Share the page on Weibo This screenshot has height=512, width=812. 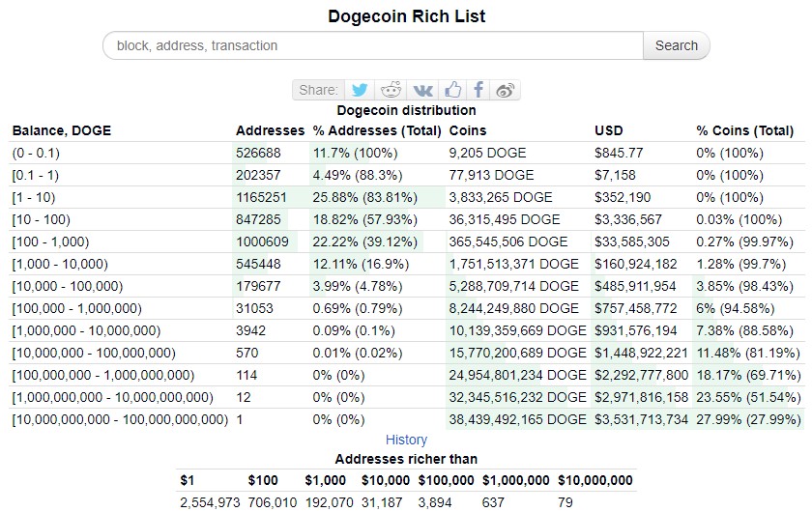tap(505, 90)
